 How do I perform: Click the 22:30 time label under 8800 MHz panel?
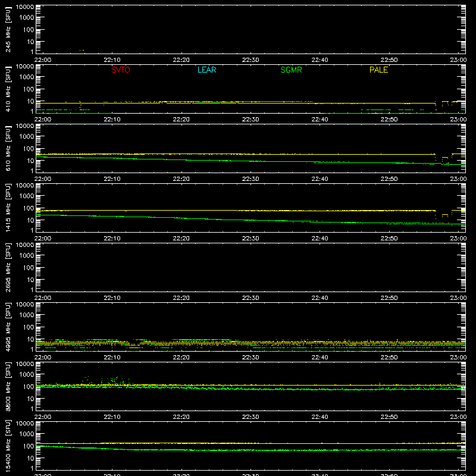pos(250,417)
